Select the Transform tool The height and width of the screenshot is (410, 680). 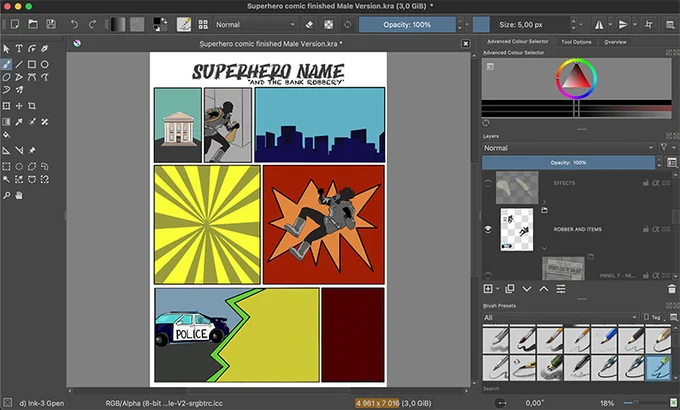pyautogui.click(x=7, y=106)
